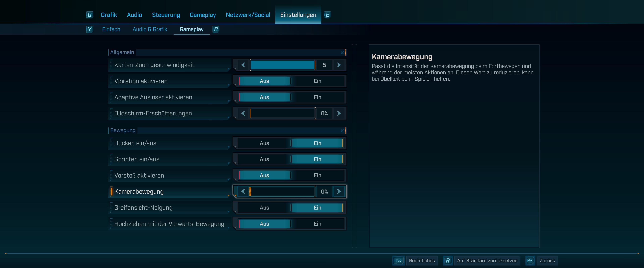Screen dimensions: 644x268
Task: Click the Esc key icon for Zurück
Action: [530, 260]
